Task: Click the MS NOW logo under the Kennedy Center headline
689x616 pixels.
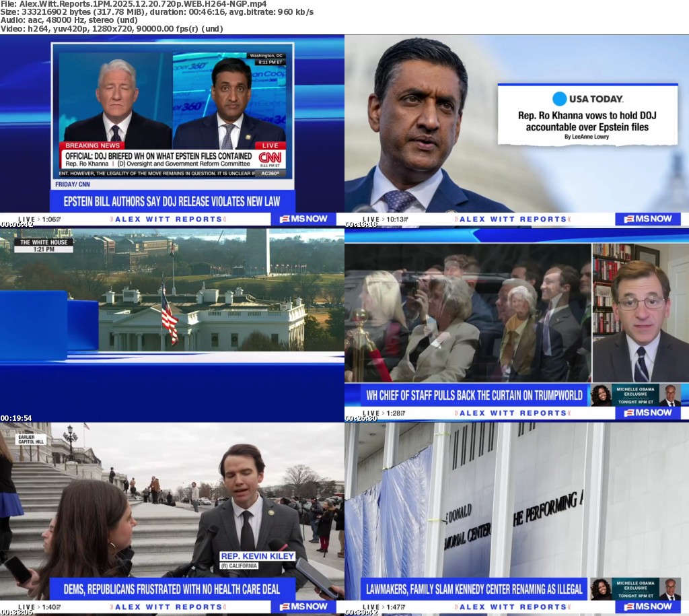Action: [x=647, y=607]
